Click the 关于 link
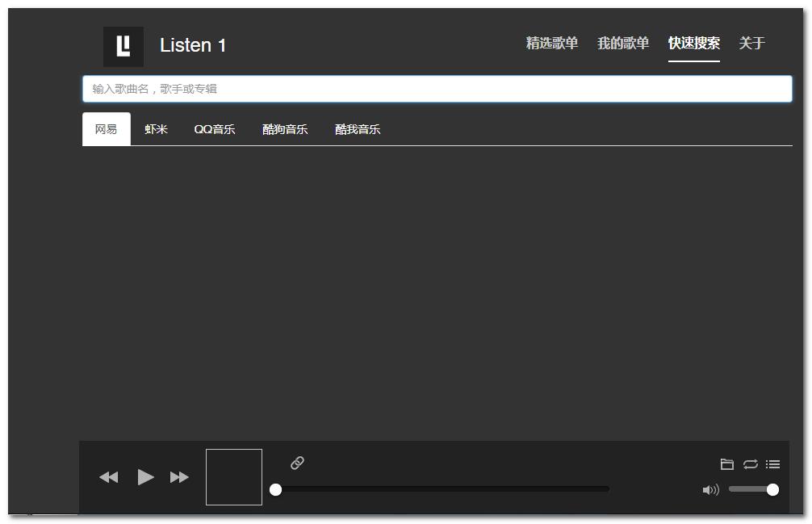This screenshot has width=812, height=524. tap(752, 44)
